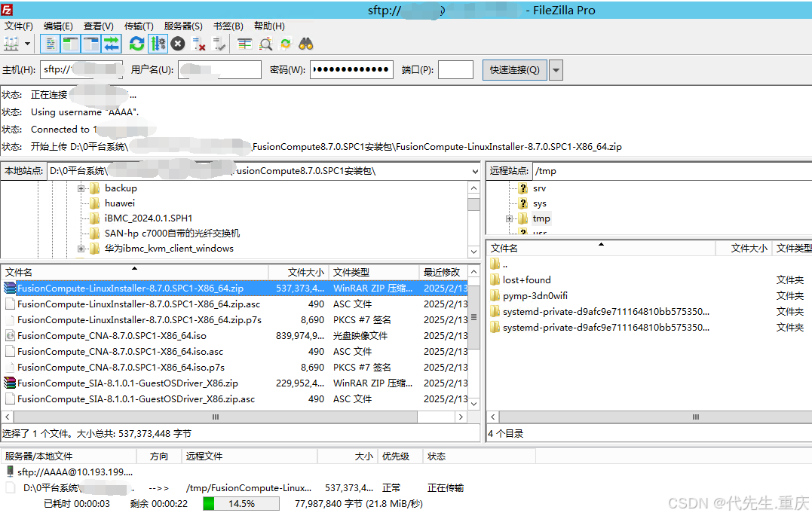Open the 传输(T) menu
The image size is (812, 516).
tap(137, 25)
